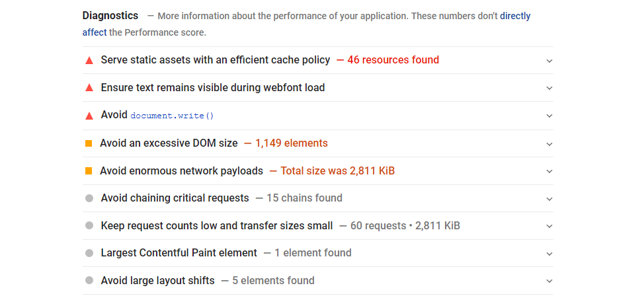Click orange square beside enormous network payloads
The image size is (644, 302).
point(89,171)
